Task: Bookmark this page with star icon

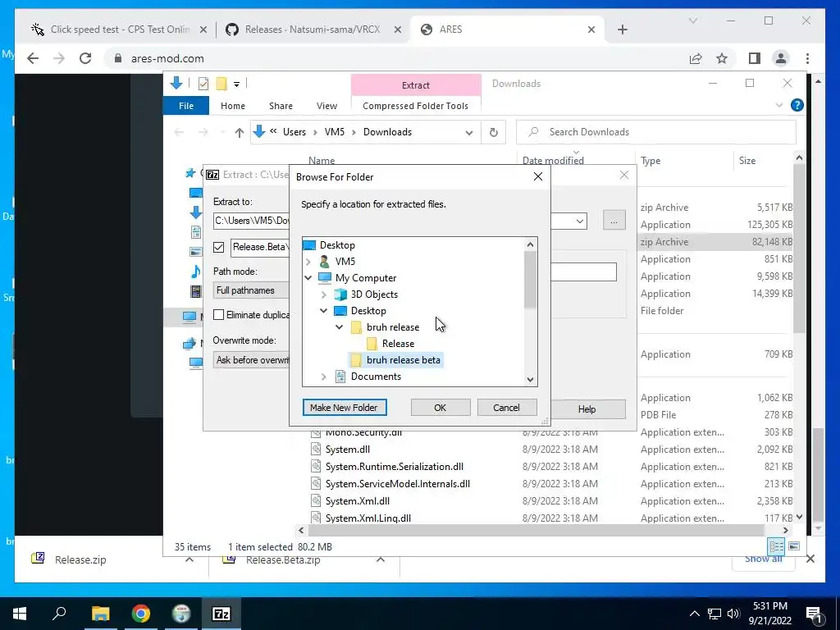Action: [x=722, y=58]
